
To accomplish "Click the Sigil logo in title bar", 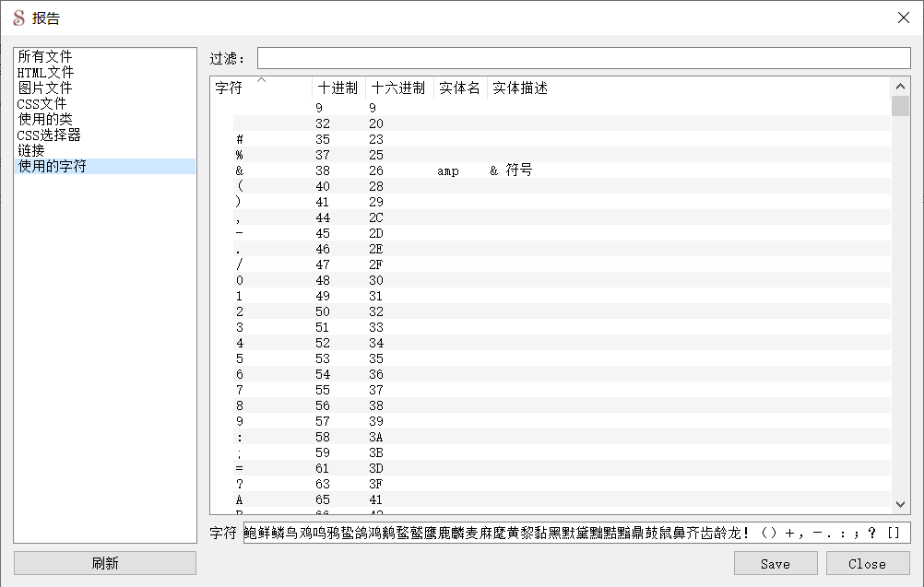I will (x=18, y=18).
